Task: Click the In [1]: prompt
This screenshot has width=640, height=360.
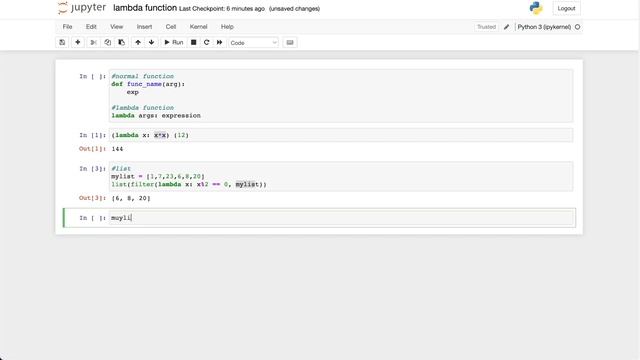Action: [x=92, y=135]
